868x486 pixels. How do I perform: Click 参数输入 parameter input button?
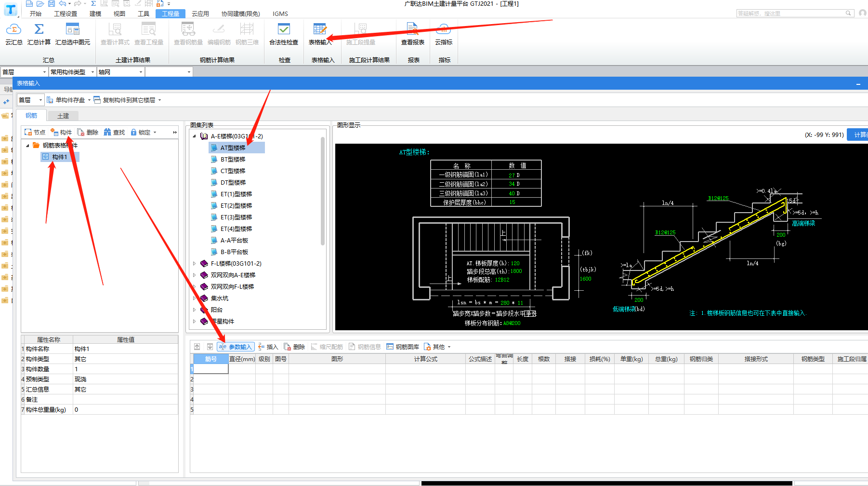pos(236,347)
